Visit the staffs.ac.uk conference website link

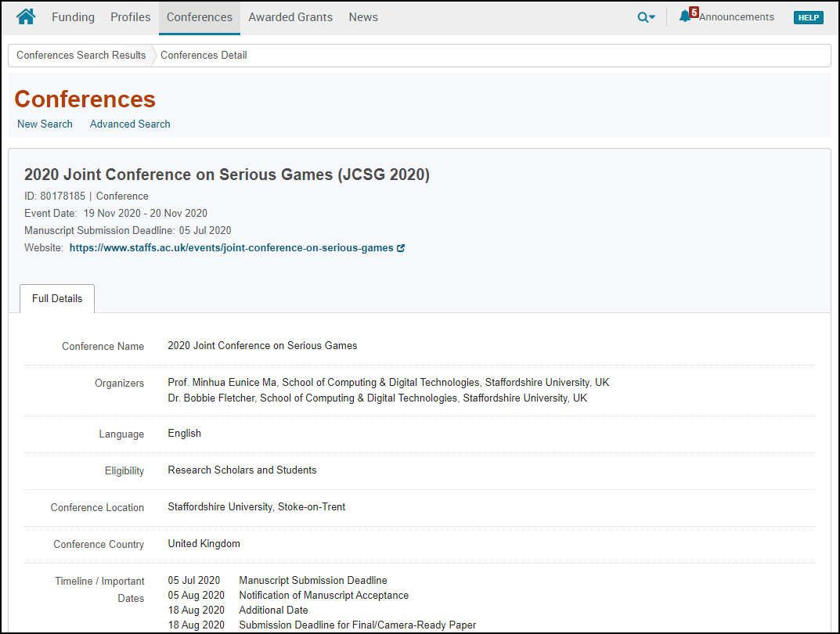[231, 248]
